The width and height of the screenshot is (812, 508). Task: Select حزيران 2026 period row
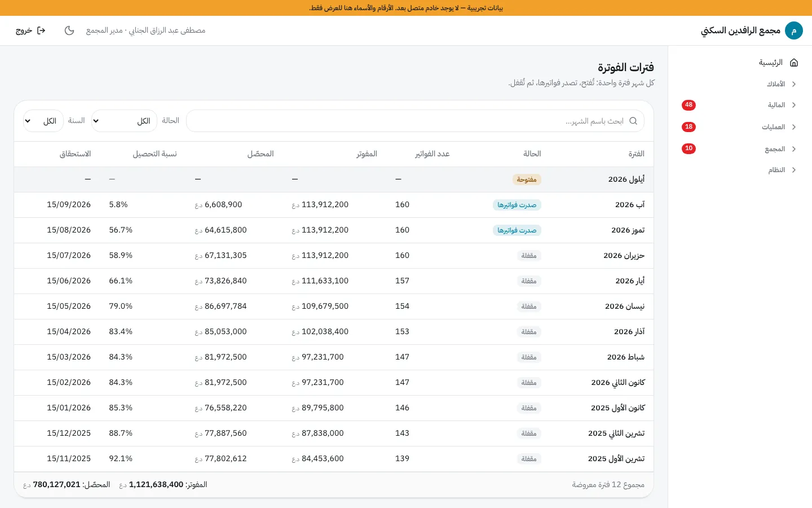(334, 256)
